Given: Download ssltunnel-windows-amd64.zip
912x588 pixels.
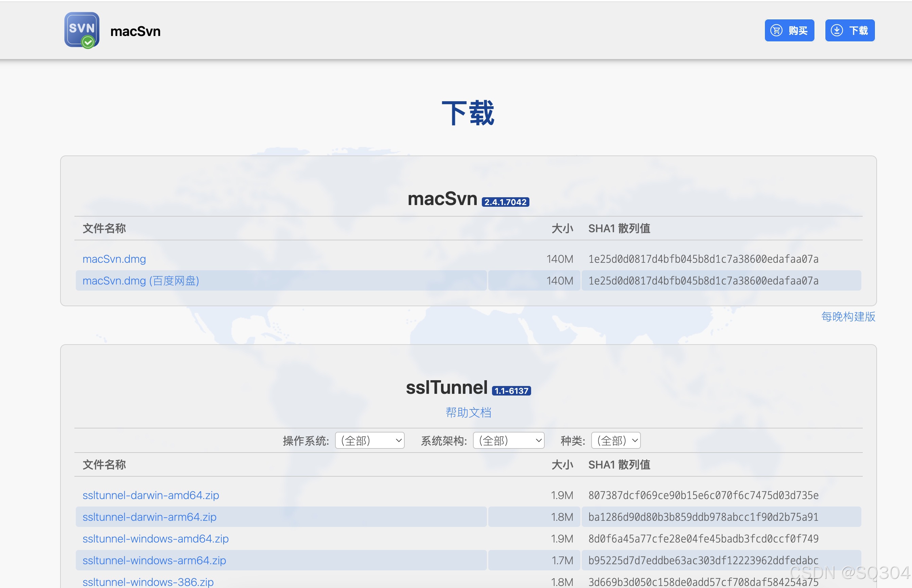Looking at the screenshot, I should (156, 539).
